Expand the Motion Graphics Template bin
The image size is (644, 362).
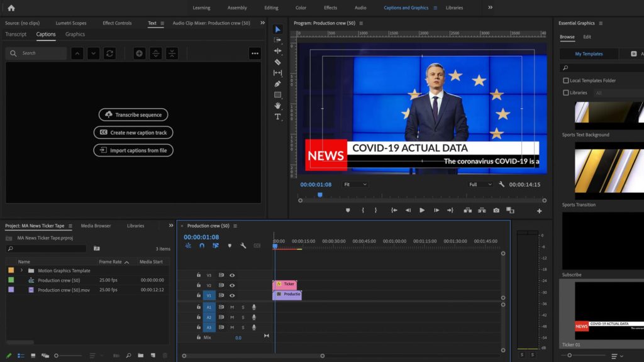pos(21,271)
